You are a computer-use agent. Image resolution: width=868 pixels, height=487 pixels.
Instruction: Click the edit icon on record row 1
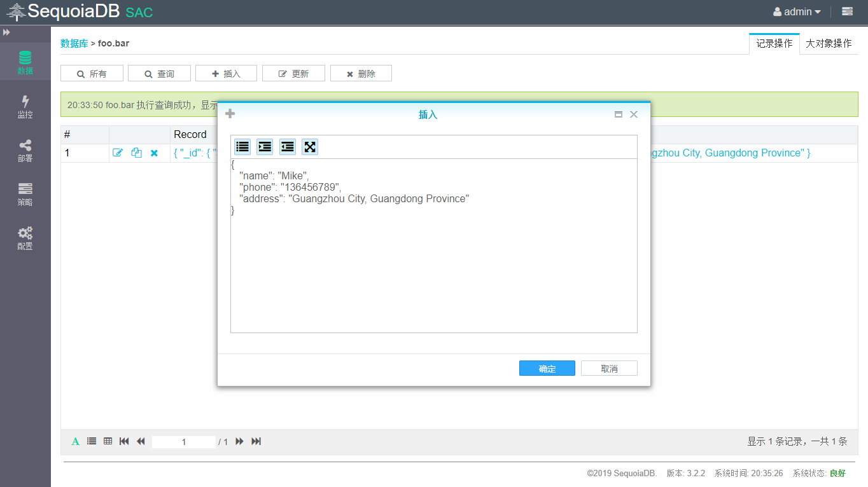click(x=118, y=153)
